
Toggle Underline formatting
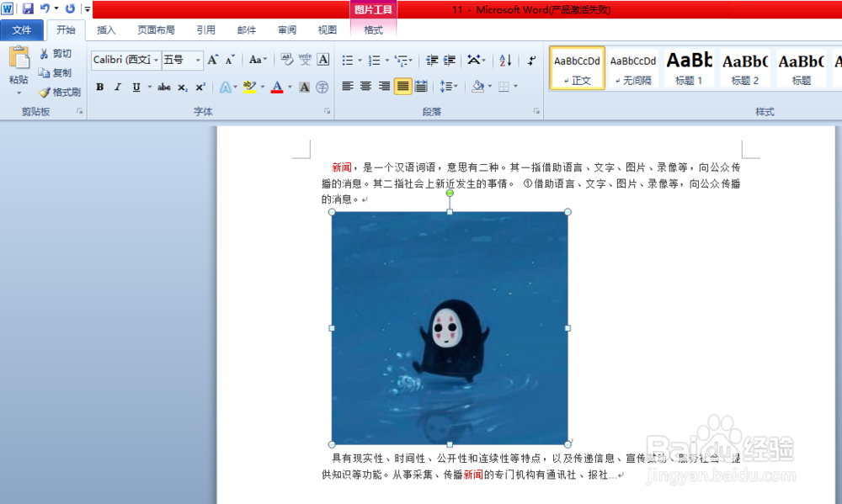[x=136, y=87]
